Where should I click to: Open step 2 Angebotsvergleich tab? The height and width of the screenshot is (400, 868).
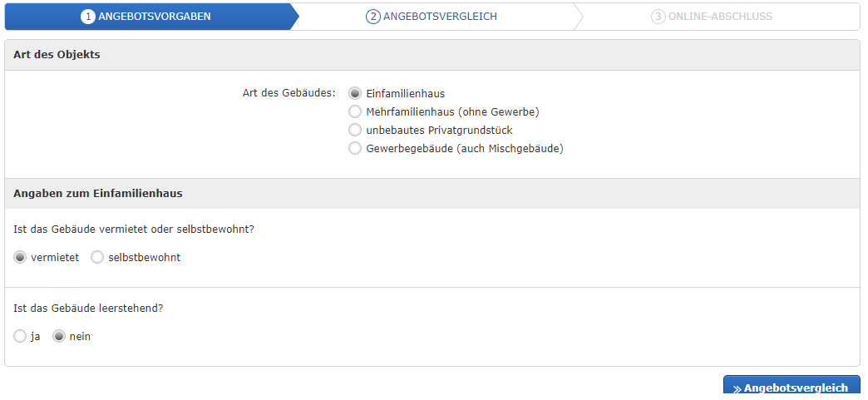click(x=432, y=17)
